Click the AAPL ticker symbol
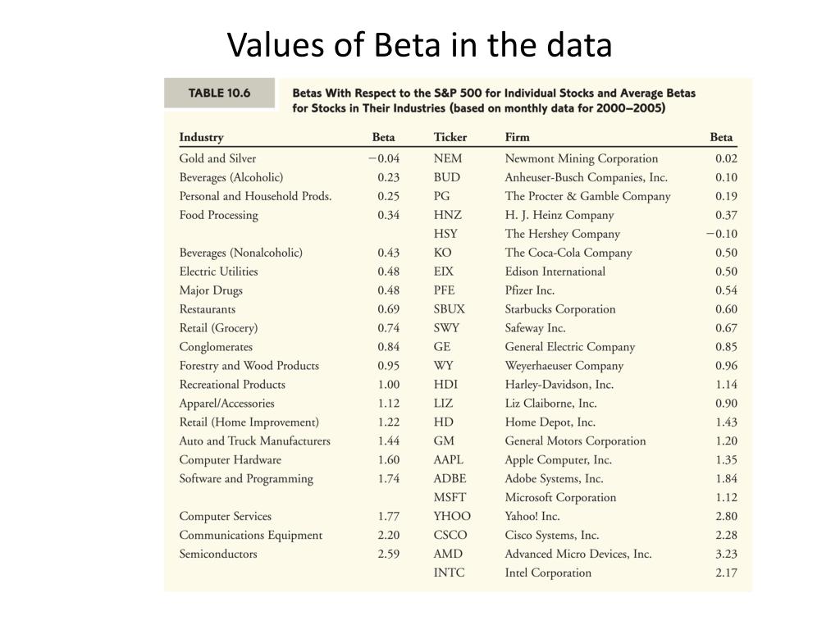 [448, 459]
